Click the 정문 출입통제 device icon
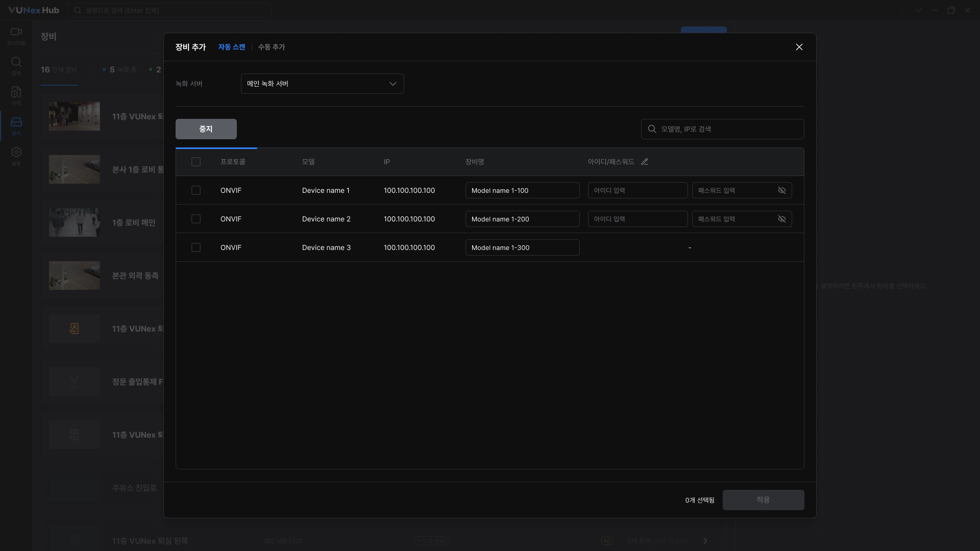 [75, 382]
